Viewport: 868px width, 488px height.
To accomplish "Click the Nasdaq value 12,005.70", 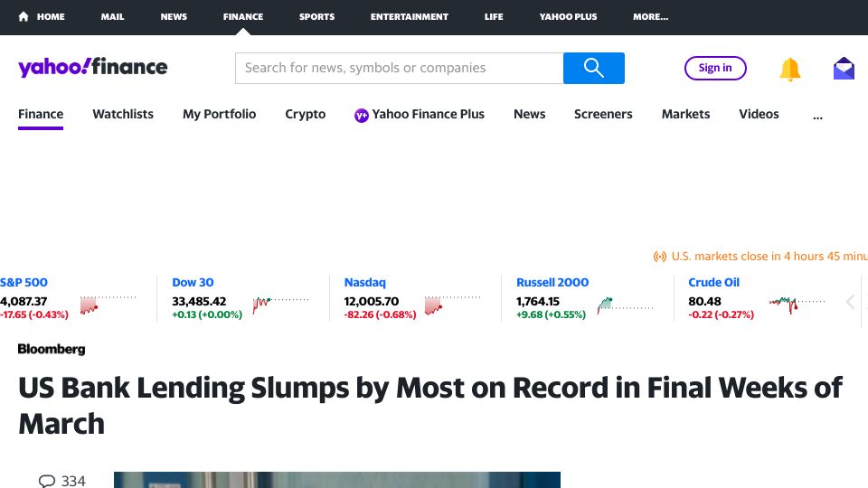I will click(372, 302).
